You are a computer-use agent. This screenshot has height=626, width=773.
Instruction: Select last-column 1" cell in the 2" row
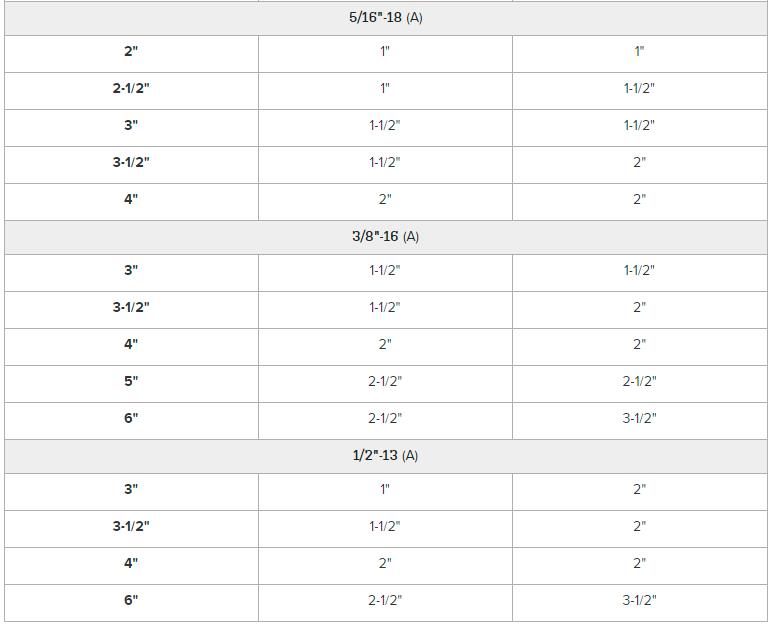[639, 52]
